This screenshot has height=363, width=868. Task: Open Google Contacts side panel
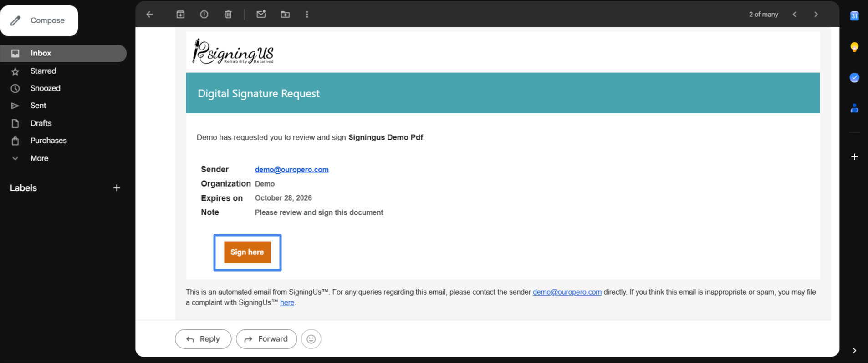(x=854, y=108)
